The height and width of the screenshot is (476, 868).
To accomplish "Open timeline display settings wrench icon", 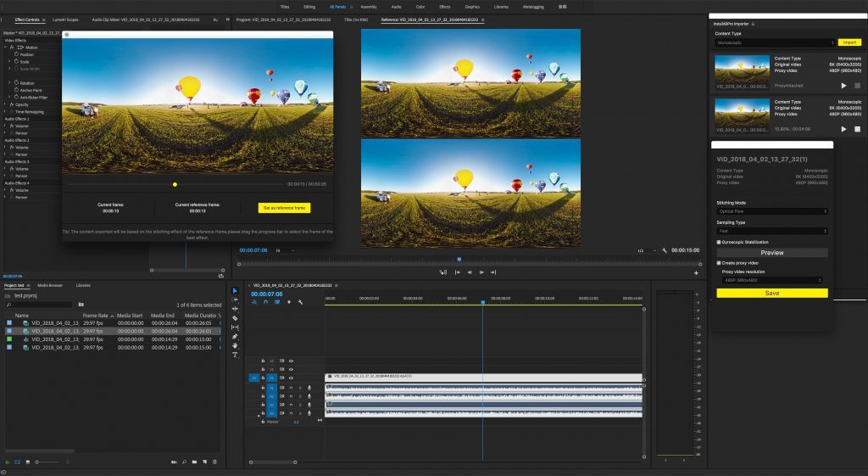I will point(300,302).
